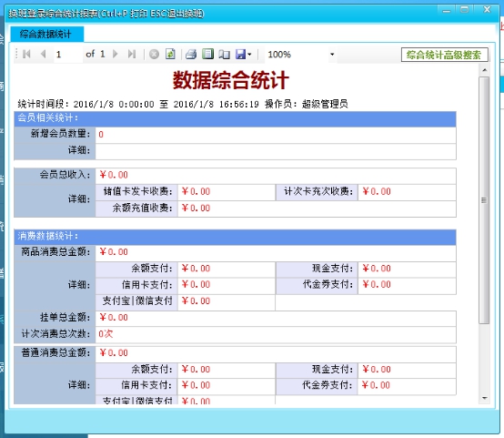Stop report rendering

[x=154, y=54]
